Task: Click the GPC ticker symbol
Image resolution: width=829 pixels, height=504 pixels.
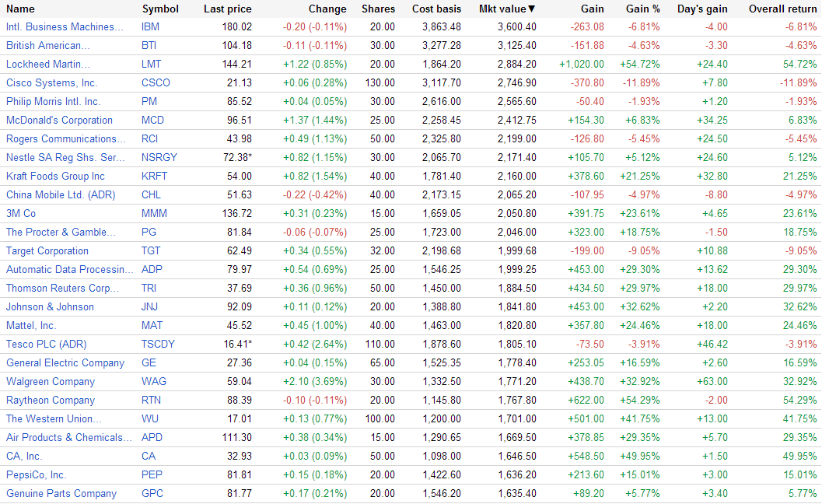Action: [x=152, y=493]
